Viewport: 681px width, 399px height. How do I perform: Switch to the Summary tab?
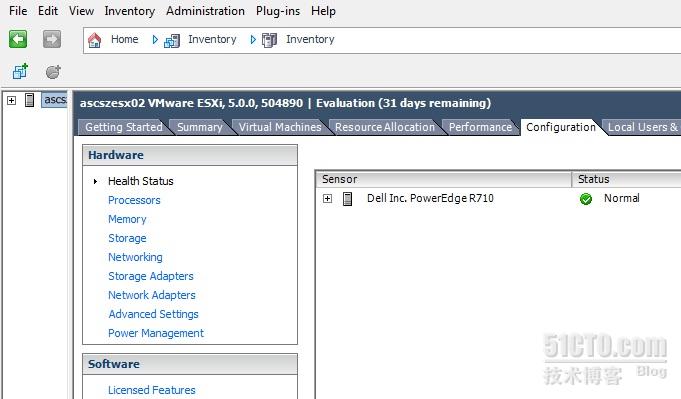click(200, 127)
